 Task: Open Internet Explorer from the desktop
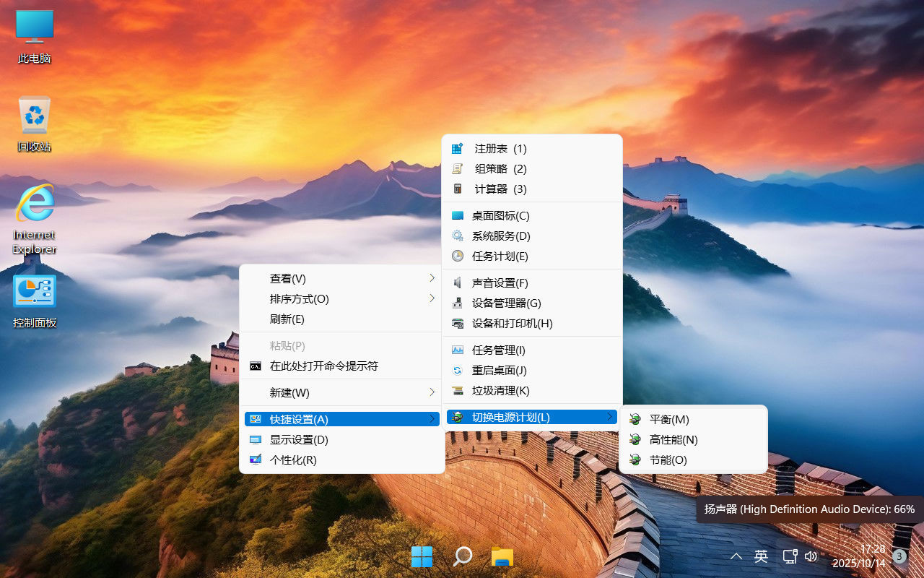pos(34,210)
